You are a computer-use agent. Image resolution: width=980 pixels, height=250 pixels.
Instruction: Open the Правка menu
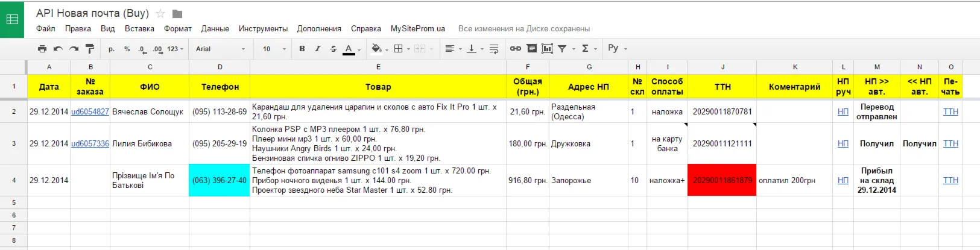tap(78, 28)
